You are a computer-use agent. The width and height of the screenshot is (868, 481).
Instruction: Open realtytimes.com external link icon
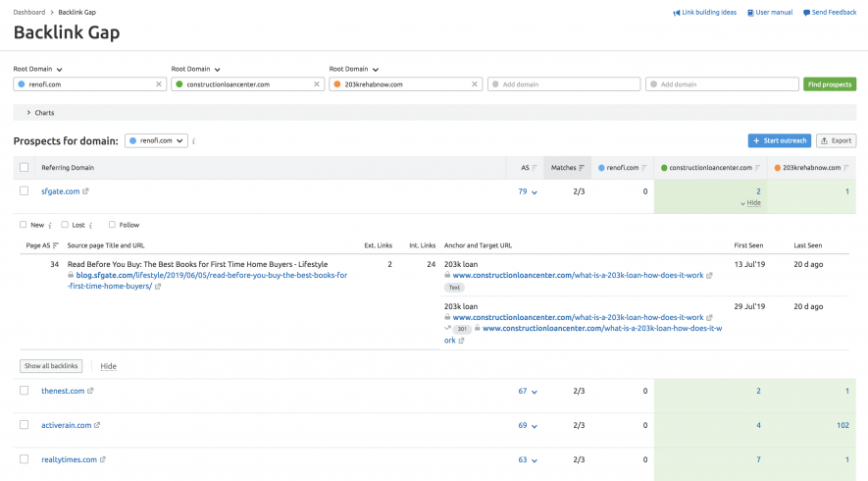pos(102,459)
